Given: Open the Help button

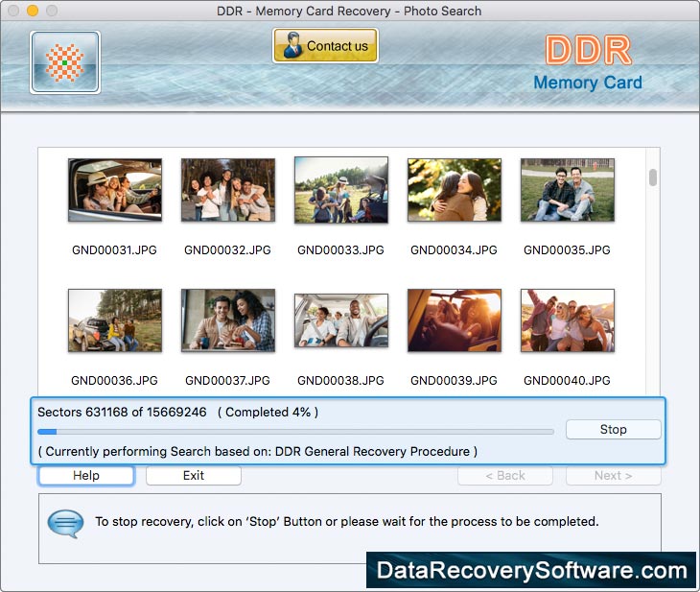Looking at the screenshot, I should [86, 475].
